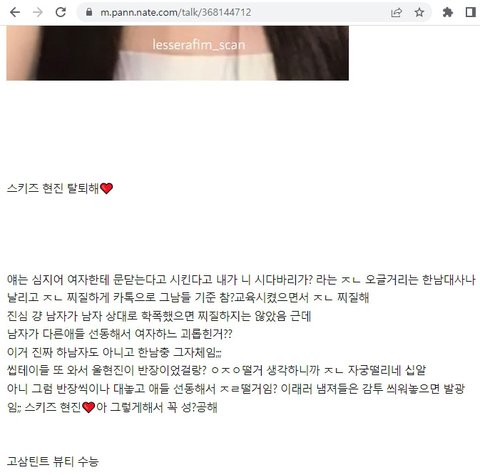The width and height of the screenshot is (480, 475).
Task: Click the red heart after 탈퇴해
Action: pos(106,188)
